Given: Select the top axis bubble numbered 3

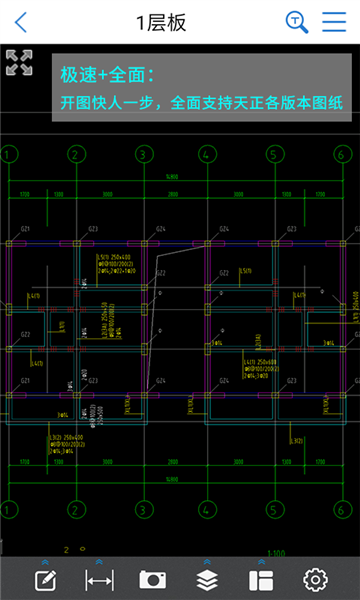Looking at the screenshot, I should (144, 155).
